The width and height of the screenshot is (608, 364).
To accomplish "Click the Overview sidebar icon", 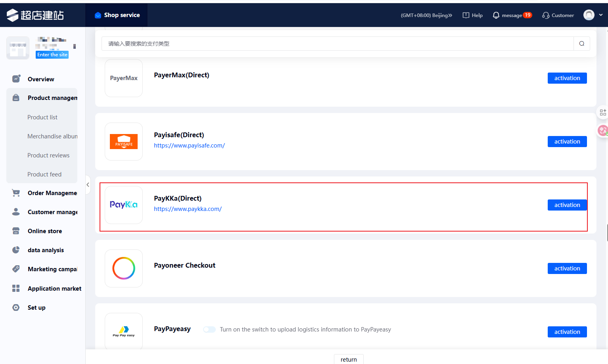I will coord(16,79).
